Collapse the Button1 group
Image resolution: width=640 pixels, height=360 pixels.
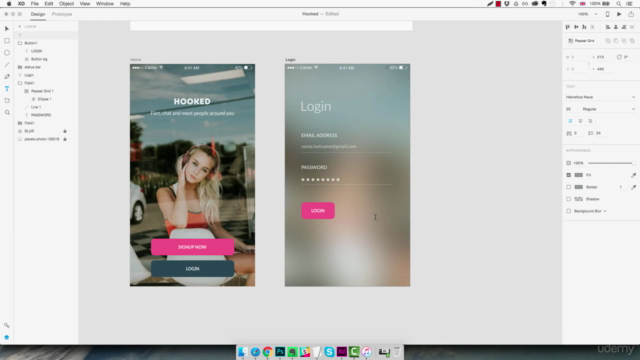(20, 43)
